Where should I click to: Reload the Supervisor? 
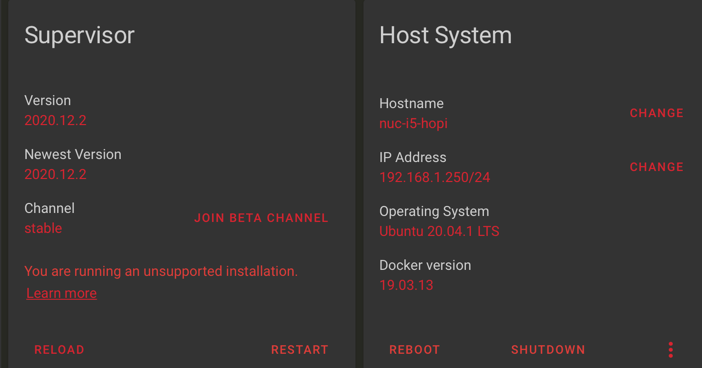pyautogui.click(x=59, y=350)
